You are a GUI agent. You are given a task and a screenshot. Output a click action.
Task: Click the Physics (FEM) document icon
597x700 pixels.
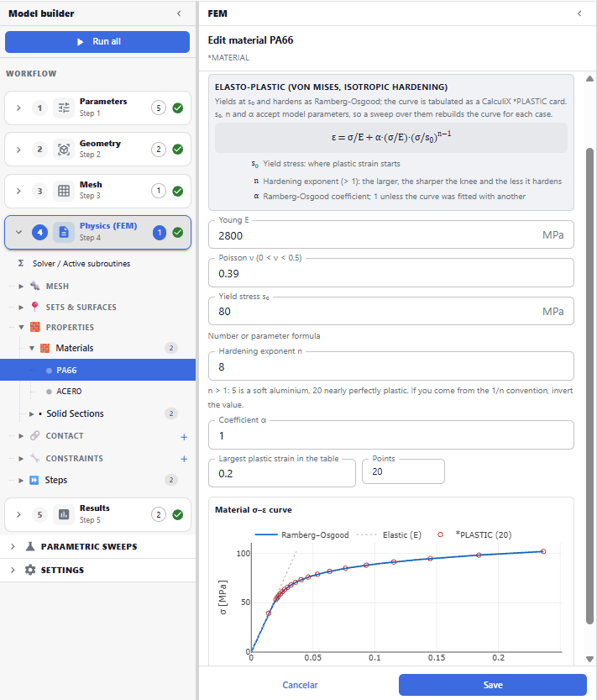[x=64, y=232]
